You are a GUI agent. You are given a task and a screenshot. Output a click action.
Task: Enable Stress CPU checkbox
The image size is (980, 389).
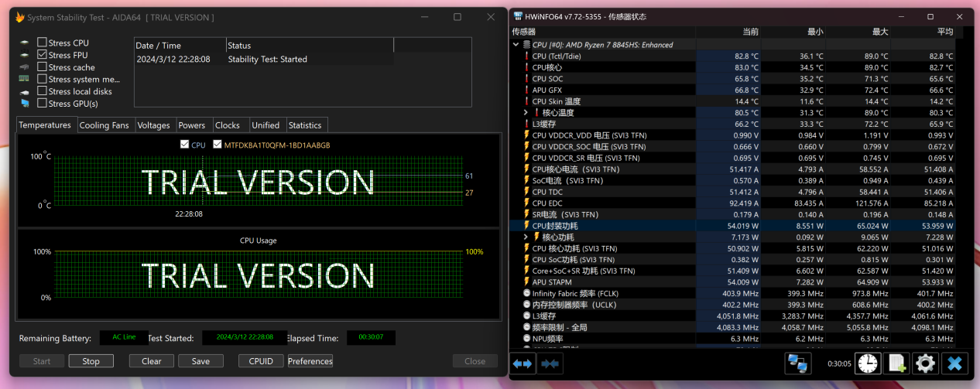coord(42,43)
